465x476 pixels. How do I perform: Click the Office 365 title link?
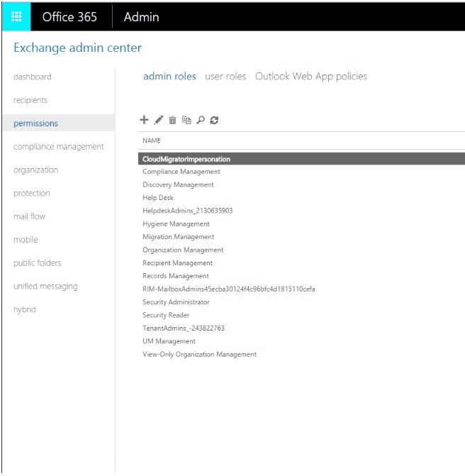pyautogui.click(x=69, y=17)
